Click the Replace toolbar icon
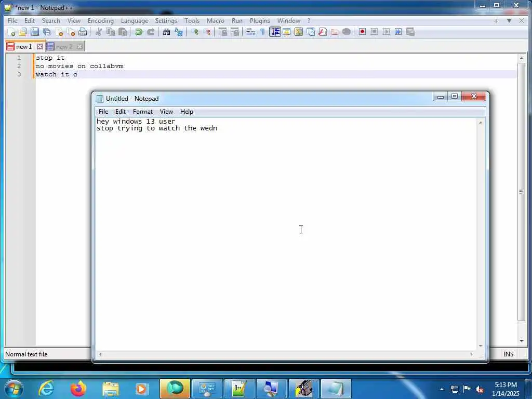Image resolution: width=532 pixels, height=399 pixels. tap(179, 32)
